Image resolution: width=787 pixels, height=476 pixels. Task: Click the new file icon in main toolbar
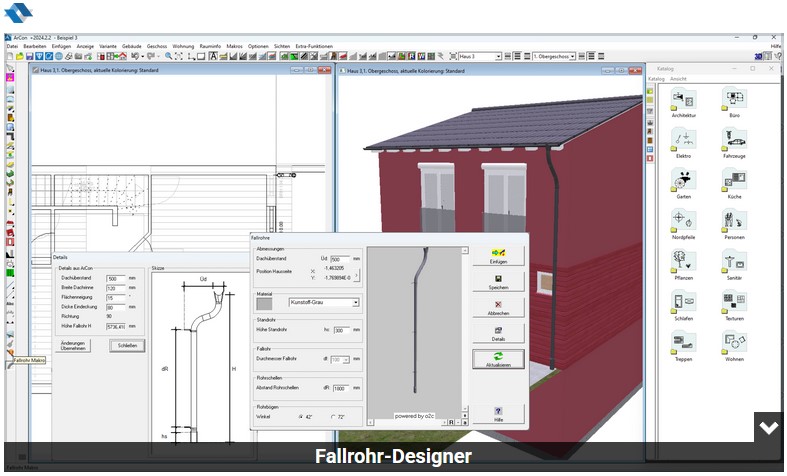(10, 56)
